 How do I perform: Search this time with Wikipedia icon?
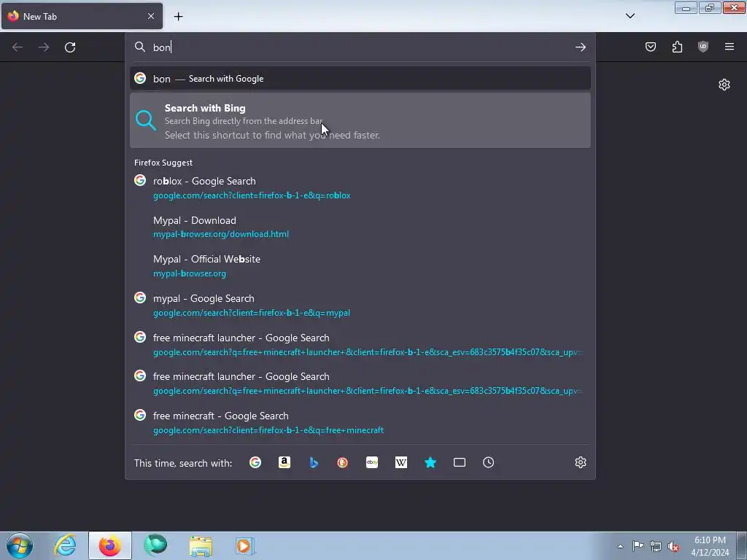coord(401,462)
